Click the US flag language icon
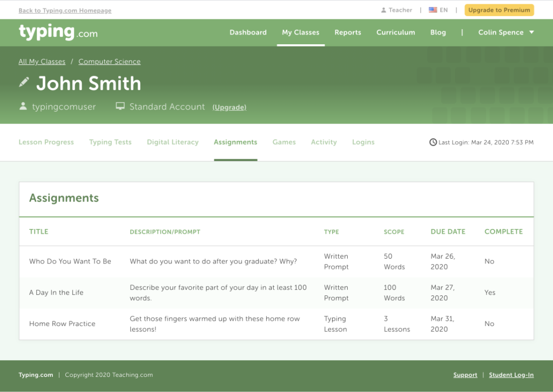The width and height of the screenshot is (553, 392). tap(433, 10)
